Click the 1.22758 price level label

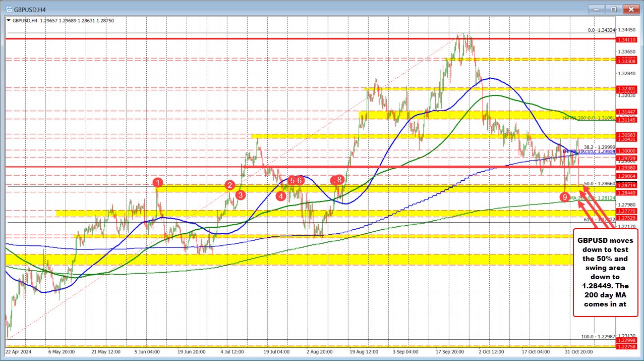coord(627,347)
